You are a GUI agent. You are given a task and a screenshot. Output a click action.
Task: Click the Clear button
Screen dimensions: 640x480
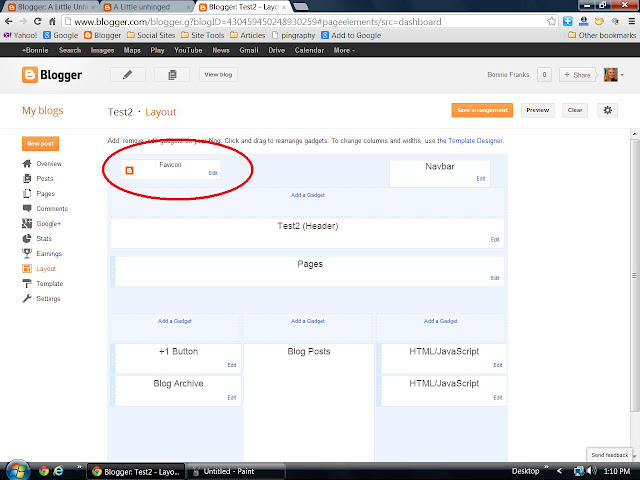575,110
